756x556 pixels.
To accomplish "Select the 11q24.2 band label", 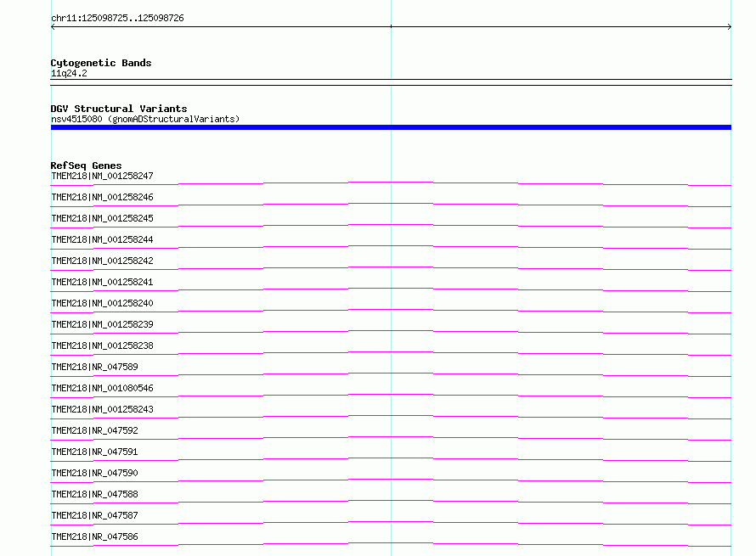I will 69,73.
